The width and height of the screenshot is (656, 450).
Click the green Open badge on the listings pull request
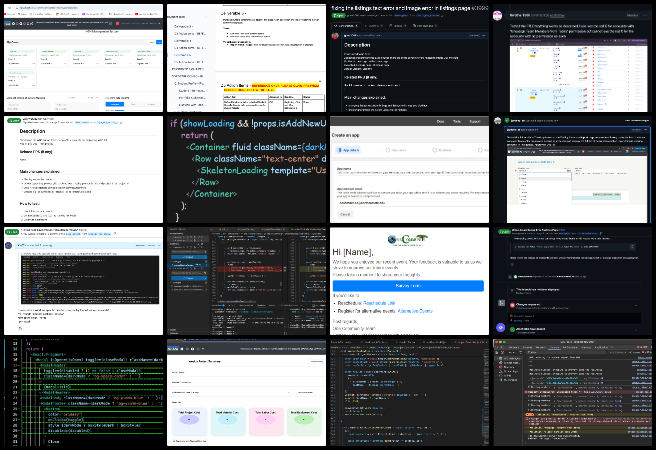tap(338, 17)
